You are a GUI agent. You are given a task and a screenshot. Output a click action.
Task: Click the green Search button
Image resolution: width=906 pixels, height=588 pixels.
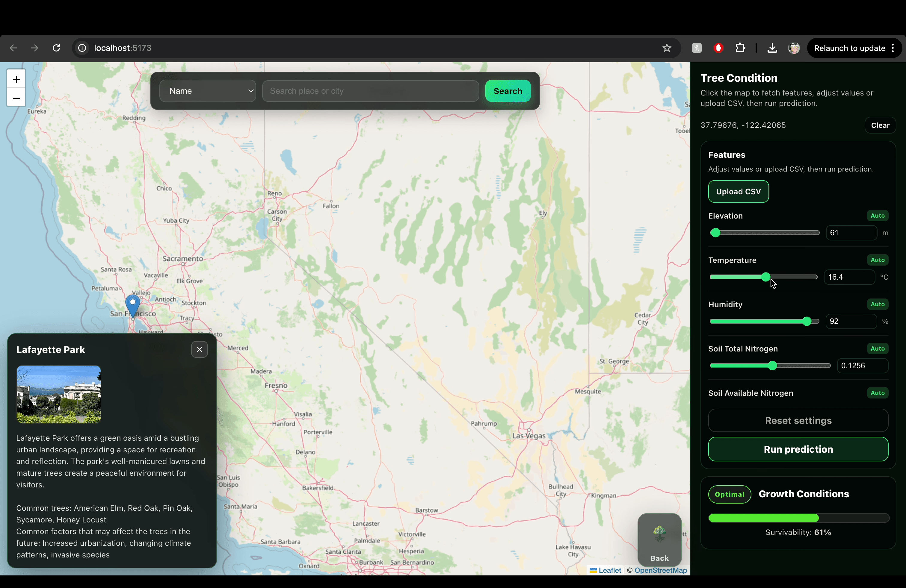[x=508, y=91]
